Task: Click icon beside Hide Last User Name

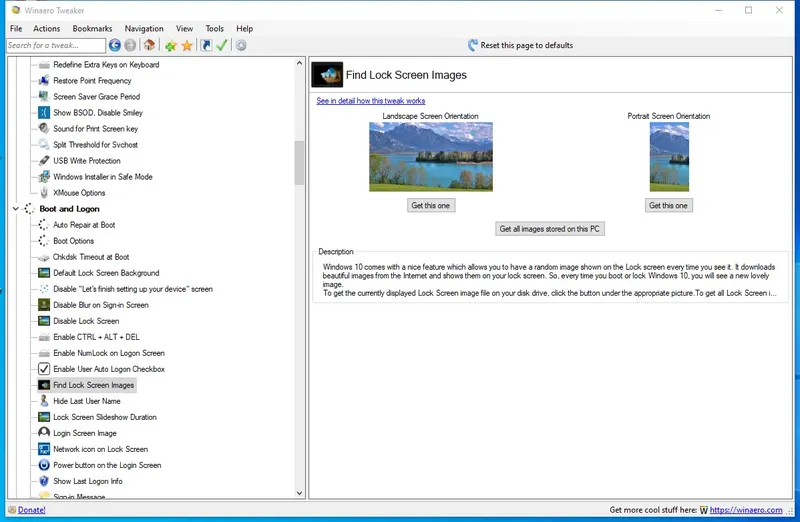Action: click(x=44, y=401)
